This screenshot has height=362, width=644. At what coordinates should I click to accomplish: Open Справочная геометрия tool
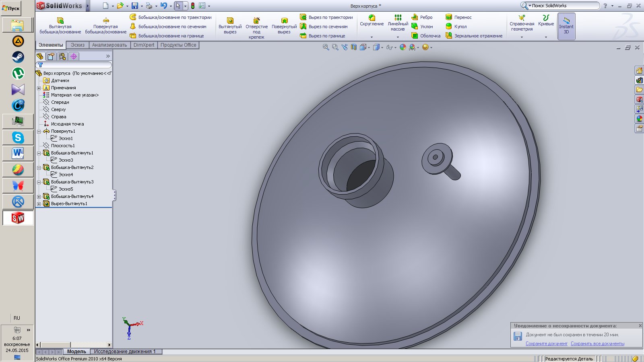tap(522, 23)
